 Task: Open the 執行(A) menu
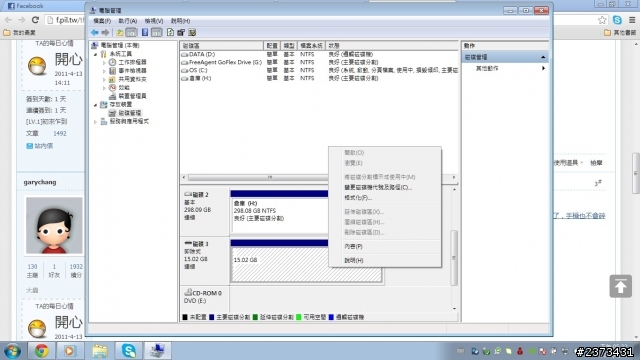click(128, 21)
